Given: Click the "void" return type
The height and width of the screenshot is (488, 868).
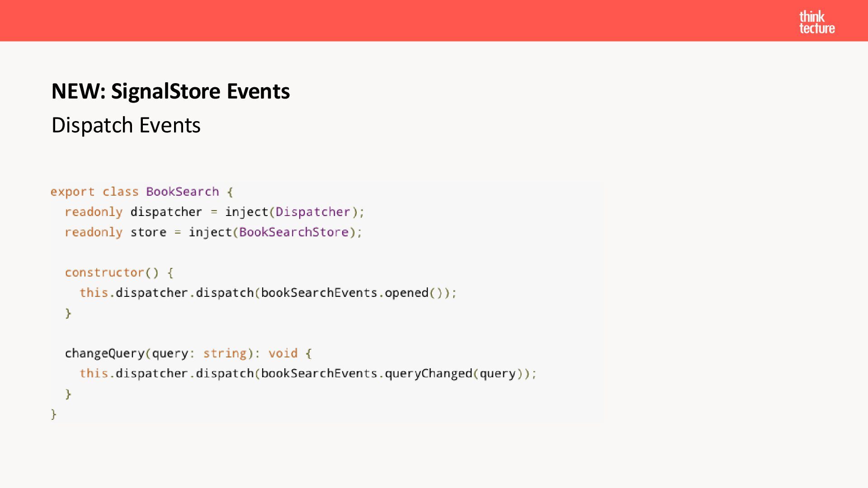Looking at the screenshot, I should 283,353.
